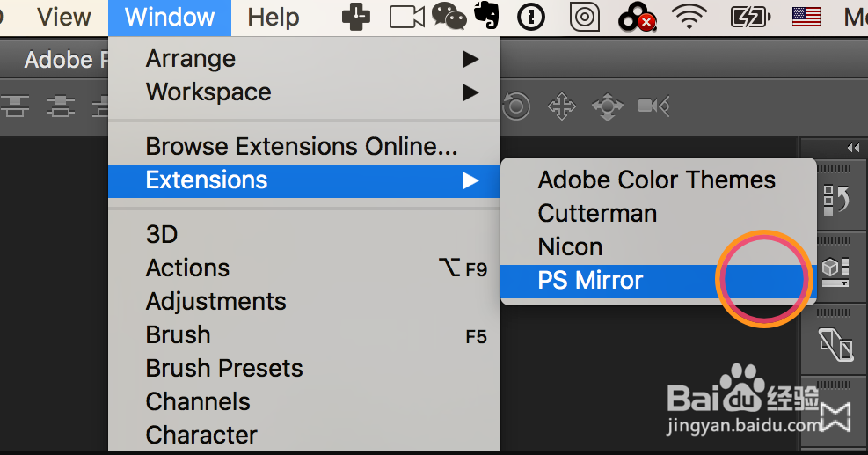
Task: Show the Adjustments panel
Action: pyautogui.click(x=304, y=302)
